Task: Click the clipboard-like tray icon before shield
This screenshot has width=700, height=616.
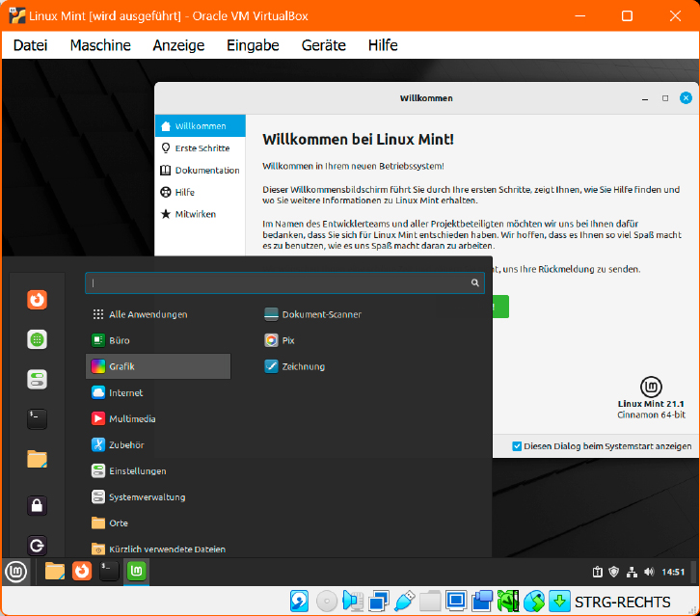Action: click(x=598, y=572)
